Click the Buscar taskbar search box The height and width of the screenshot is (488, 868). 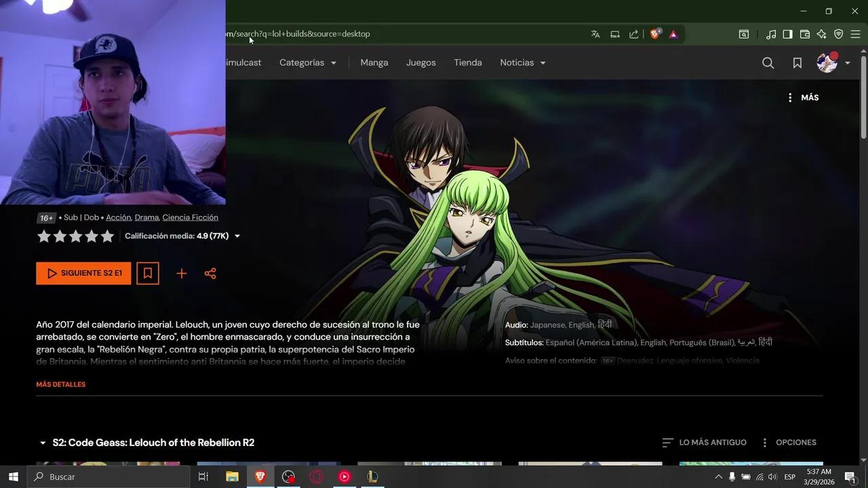[108, 476]
